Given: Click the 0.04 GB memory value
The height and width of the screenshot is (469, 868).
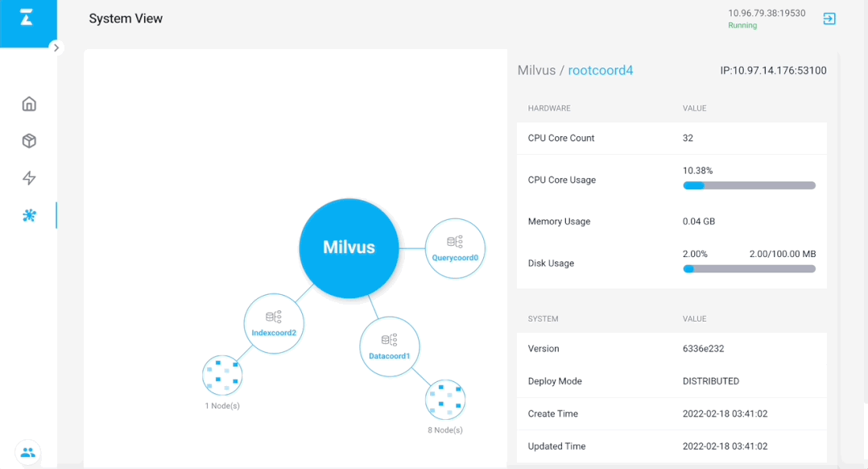Looking at the screenshot, I should pos(699,222).
